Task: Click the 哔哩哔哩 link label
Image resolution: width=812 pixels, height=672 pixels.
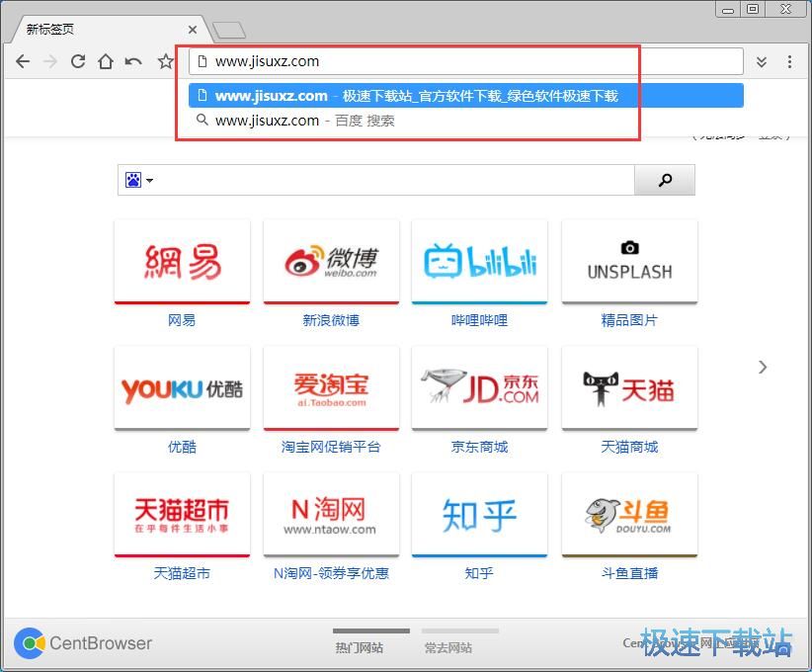Action: 479,320
